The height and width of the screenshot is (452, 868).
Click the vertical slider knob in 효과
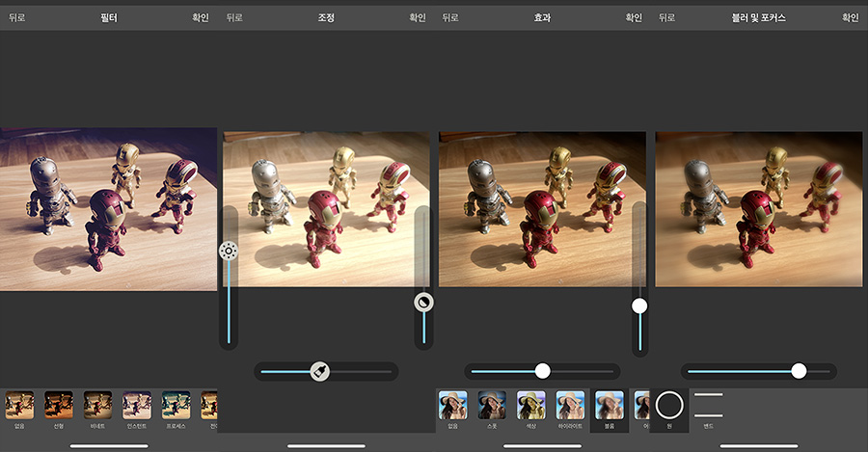click(639, 306)
